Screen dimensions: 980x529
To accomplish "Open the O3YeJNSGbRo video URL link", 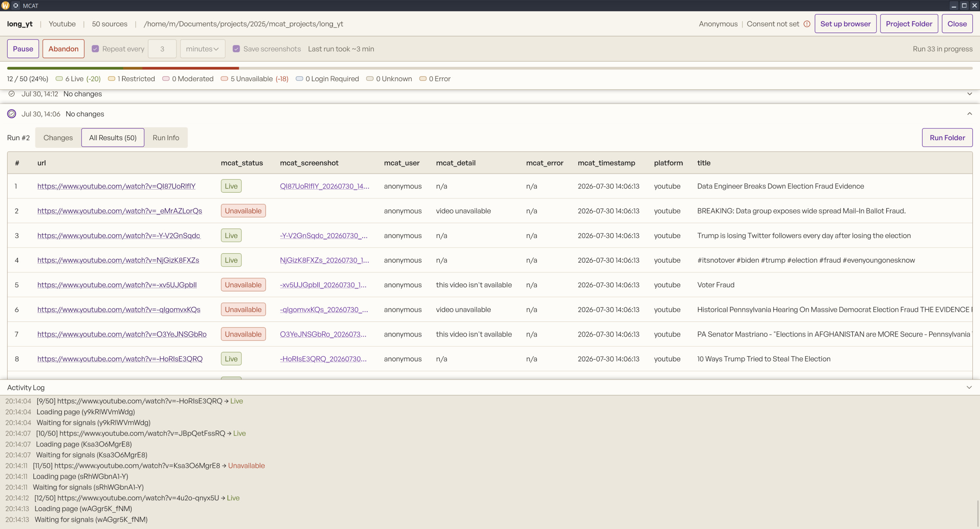I will point(122,334).
